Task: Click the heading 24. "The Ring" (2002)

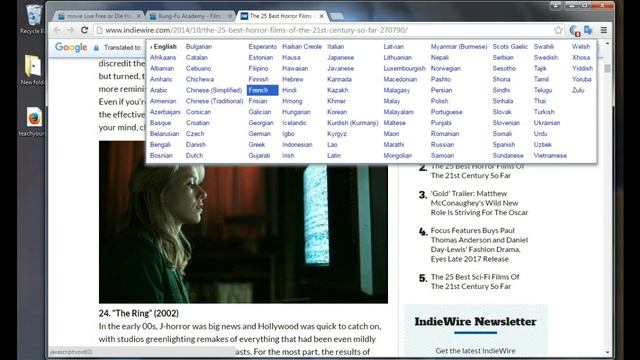Action: point(139,313)
